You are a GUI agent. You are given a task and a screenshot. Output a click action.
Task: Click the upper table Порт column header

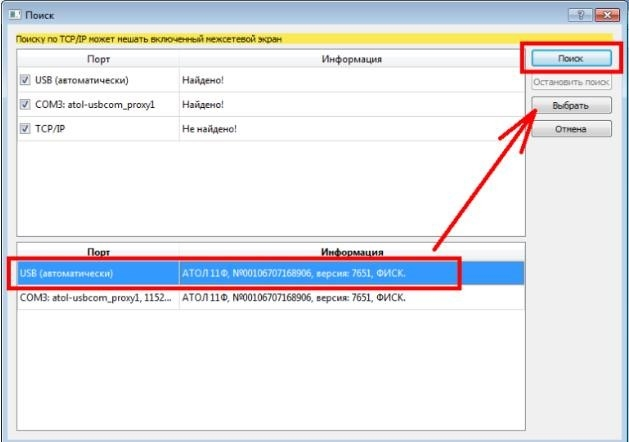[x=98, y=59]
